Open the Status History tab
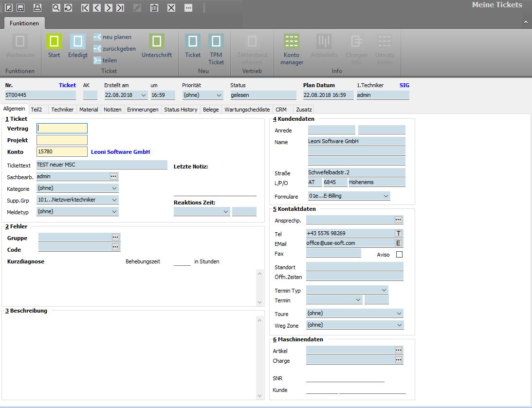The width and height of the screenshot is (532, 408). (x=181, y=109)
